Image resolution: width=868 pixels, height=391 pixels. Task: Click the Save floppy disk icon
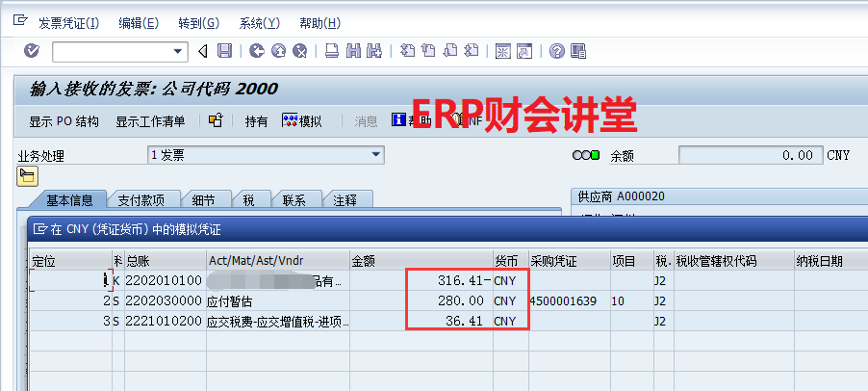pos(224,51)
